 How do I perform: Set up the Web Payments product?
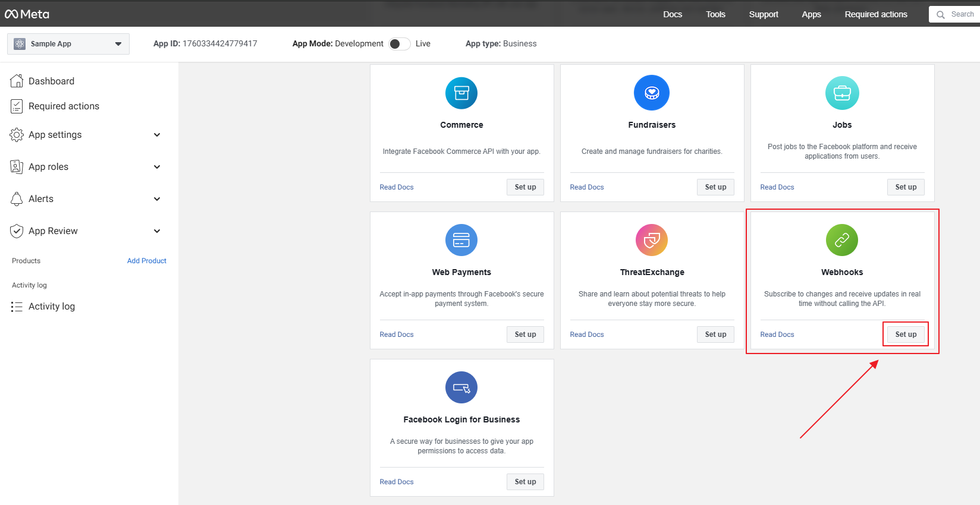(525, 334)
